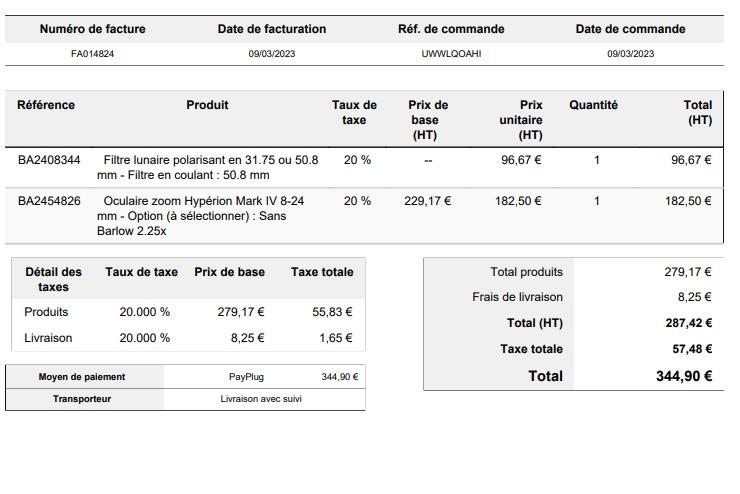This screenshot has height=494, width=740.
Task: Select the 'Frais de livraison' label
Action: coord(517,297)
